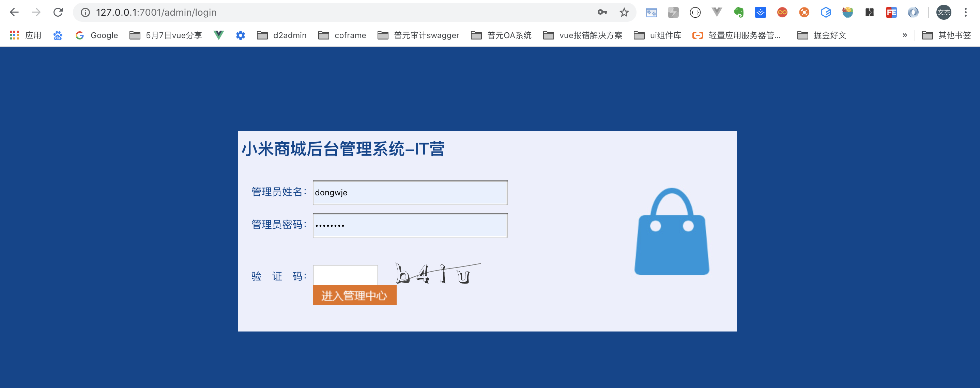Reload the login page
Screen dimensions: 980x388
click(58, 13)
